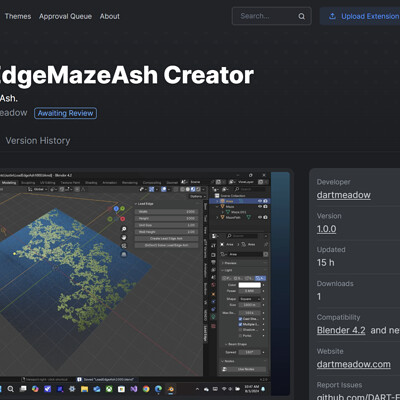
Task: In the Blender screenshot, click the Power value slider
Action: pos(250,291)
